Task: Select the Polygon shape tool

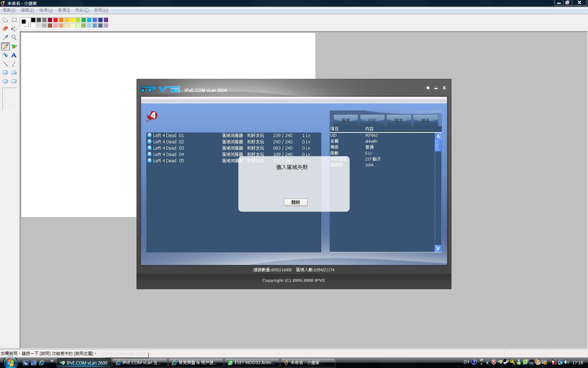Action: [x=14, y=73]
